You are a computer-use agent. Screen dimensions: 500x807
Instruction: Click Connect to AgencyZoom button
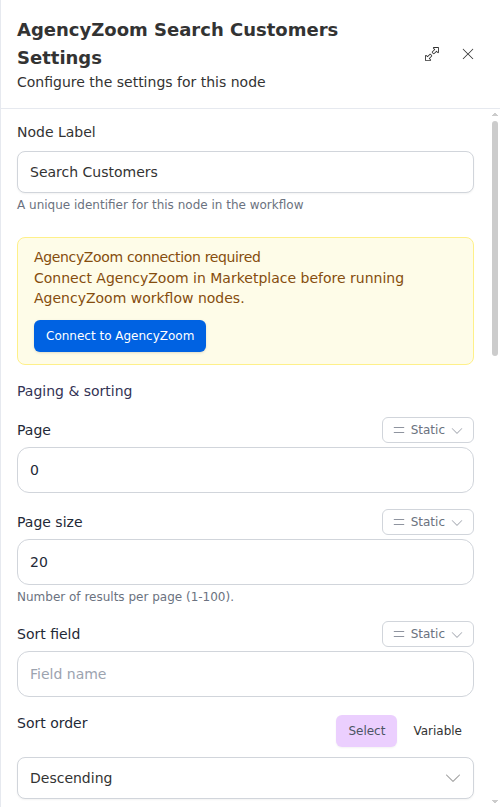coord(120,336)
